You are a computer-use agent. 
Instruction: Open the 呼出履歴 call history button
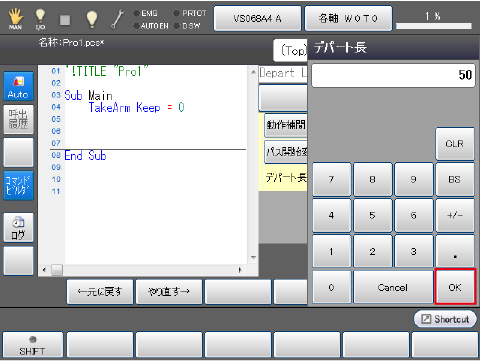click(18, 119)
